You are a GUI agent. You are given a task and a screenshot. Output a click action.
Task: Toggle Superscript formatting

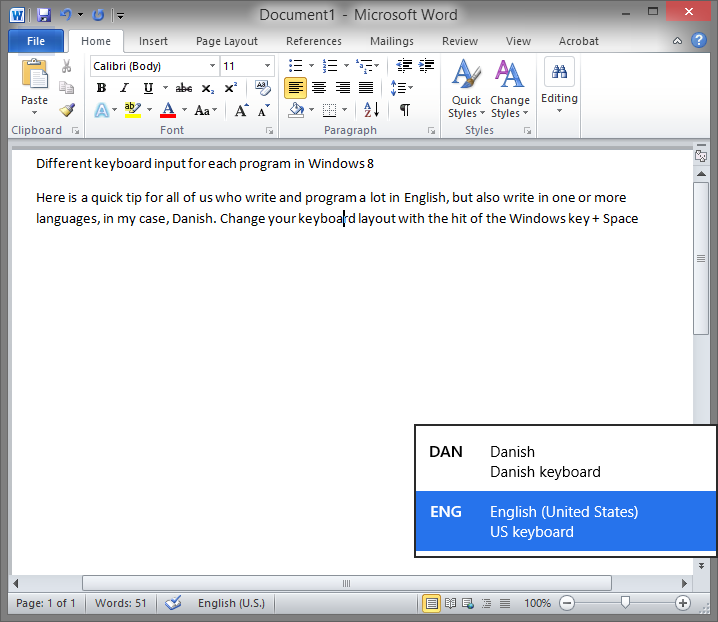(x=230, y=88)
